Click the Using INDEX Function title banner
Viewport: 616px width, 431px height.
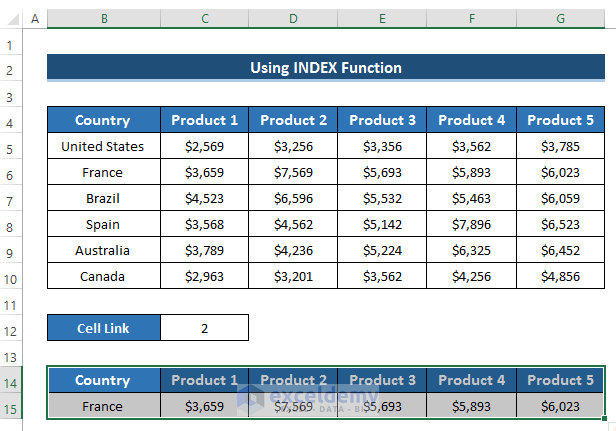[x=326, y=68]
